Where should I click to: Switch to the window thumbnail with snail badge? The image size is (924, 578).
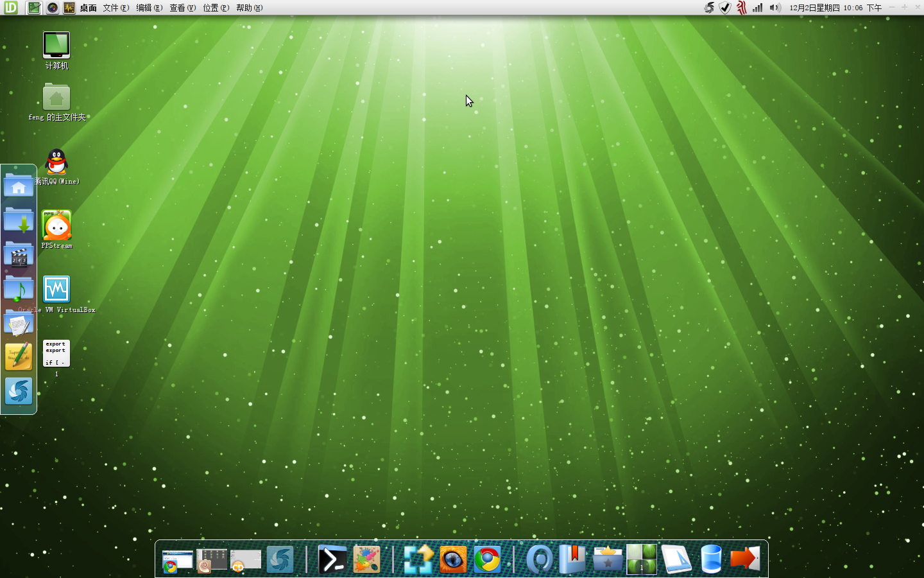(212, 560)
